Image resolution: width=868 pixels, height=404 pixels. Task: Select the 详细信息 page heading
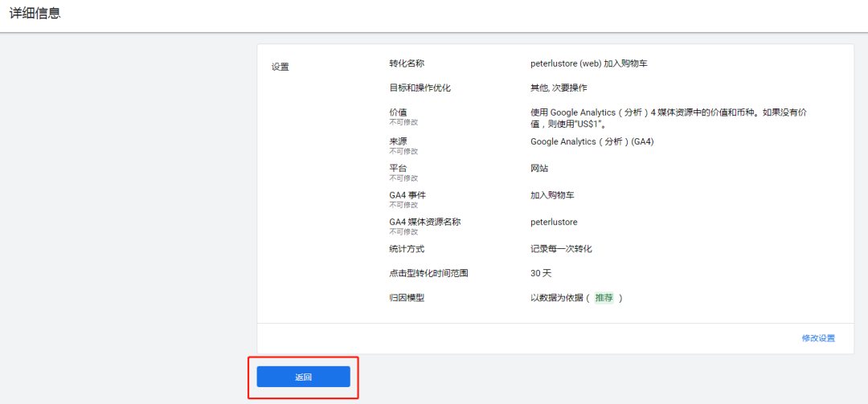coord(35,14)
